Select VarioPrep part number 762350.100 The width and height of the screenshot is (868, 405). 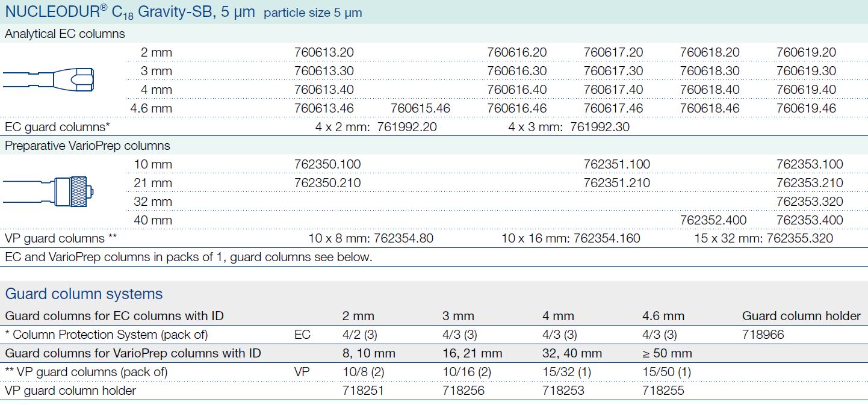327,164
